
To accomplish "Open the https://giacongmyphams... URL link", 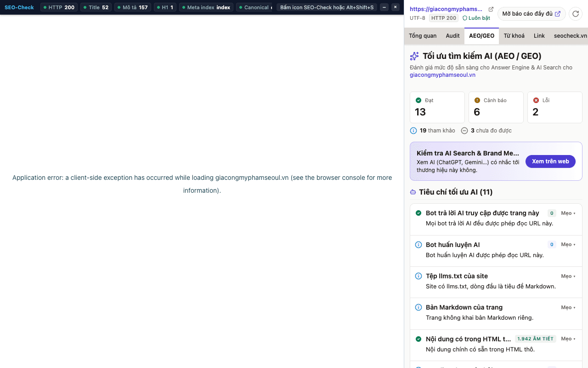I will [x=446, y=9].
